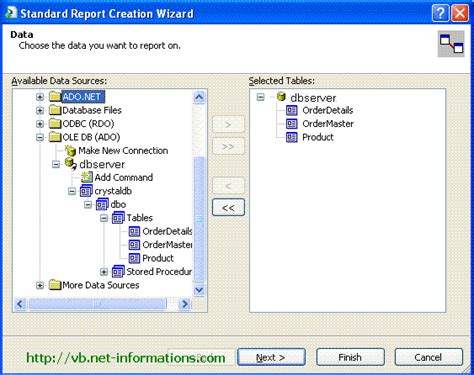The image size is (474, 375).
Task: Select the OLE DB (ADO) label
Action: [91, 137]
